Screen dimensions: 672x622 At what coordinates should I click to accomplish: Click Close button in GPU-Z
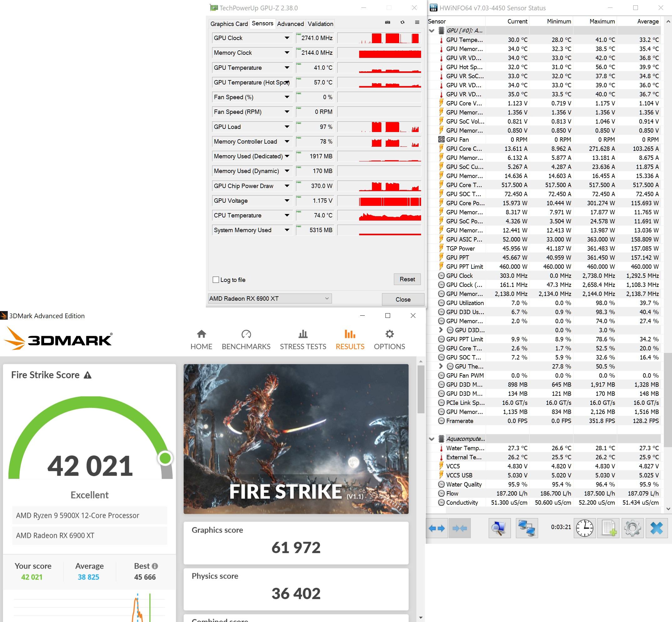pyautogui.click(x=403, y=299)
